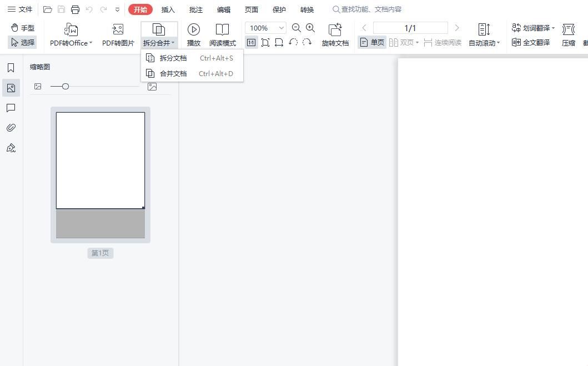Switch to the 转换 tab
Viewport: 588px width, 366px height.
306,9
